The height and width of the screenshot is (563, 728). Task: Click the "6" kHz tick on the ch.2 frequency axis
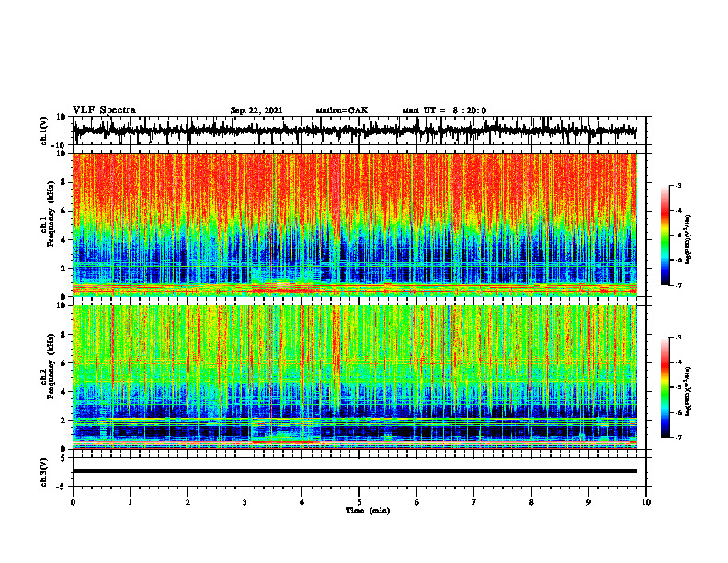point(63,363)
